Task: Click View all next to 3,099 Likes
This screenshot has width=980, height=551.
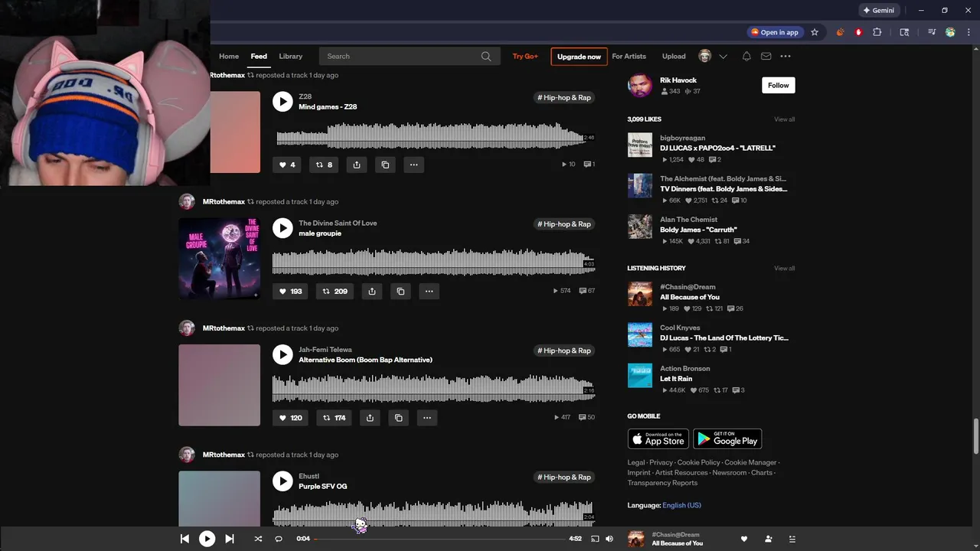Action: pos(784,119)
